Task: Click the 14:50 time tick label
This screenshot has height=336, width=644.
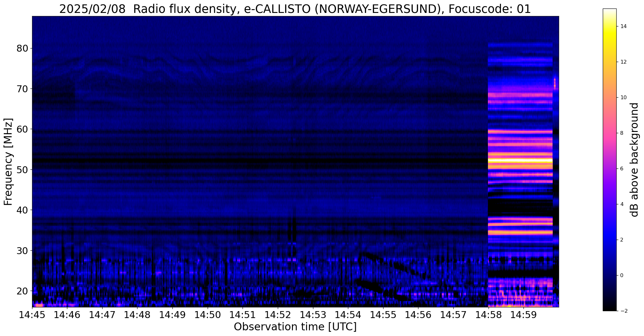Action: pos(208,314)
